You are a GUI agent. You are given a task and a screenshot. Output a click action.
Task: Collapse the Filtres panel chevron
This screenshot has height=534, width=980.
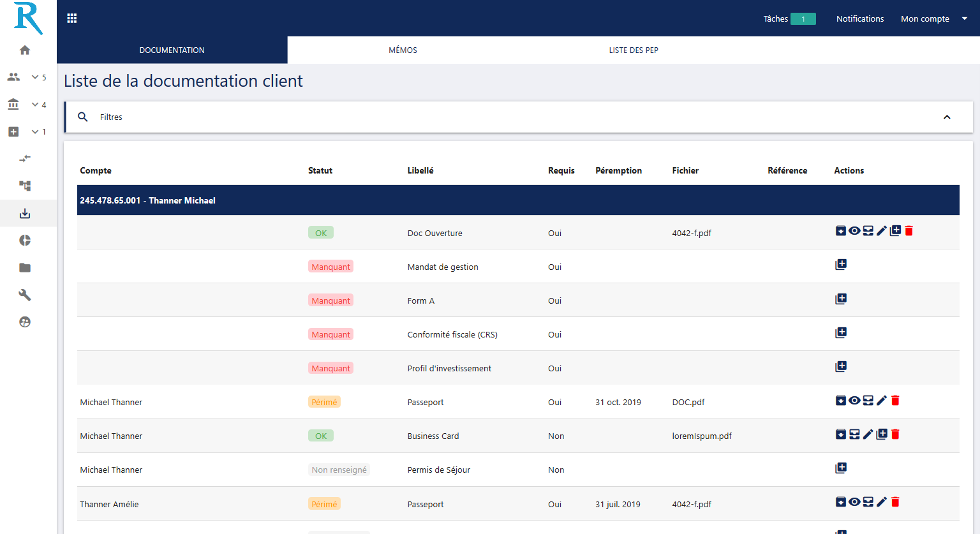pyautogui.click(x=947, y=117)
